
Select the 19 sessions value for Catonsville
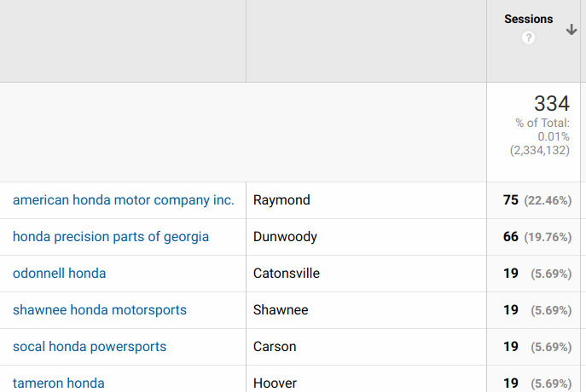510,274
